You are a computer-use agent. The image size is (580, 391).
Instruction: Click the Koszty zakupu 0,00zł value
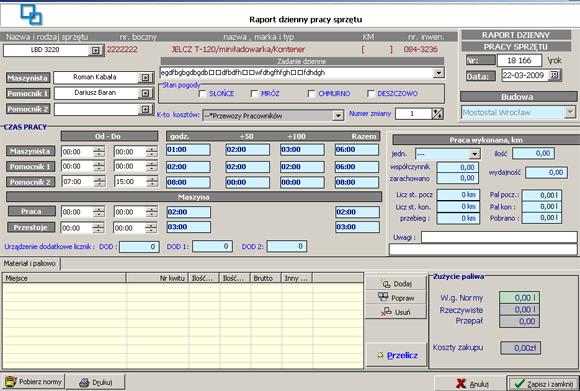(x=520, y=348)
